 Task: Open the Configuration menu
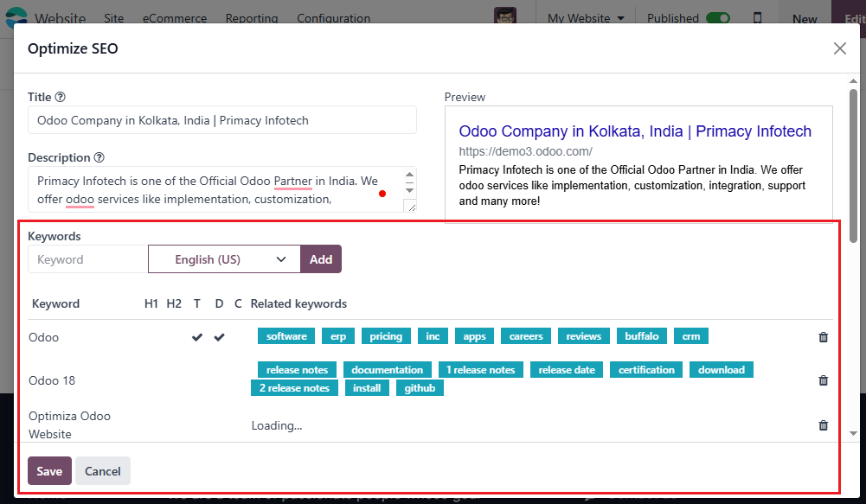click(x=333, y=16)
